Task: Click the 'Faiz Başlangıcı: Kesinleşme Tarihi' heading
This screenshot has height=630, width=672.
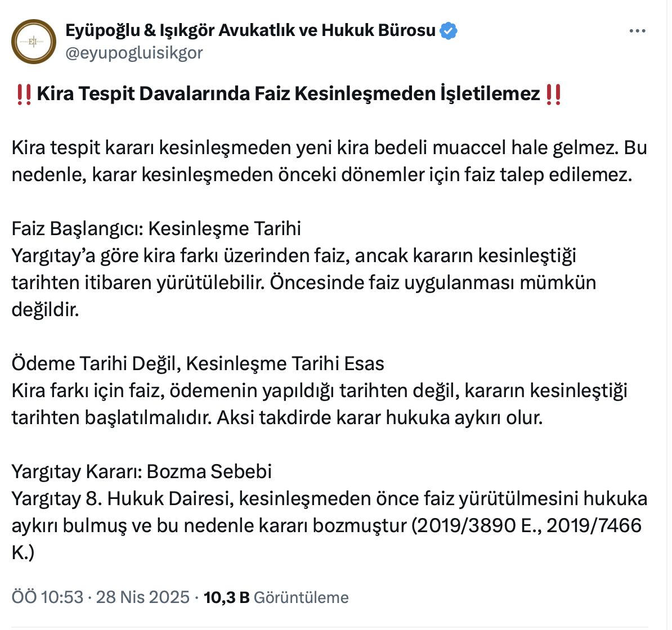Action: (x=156, y=228)
